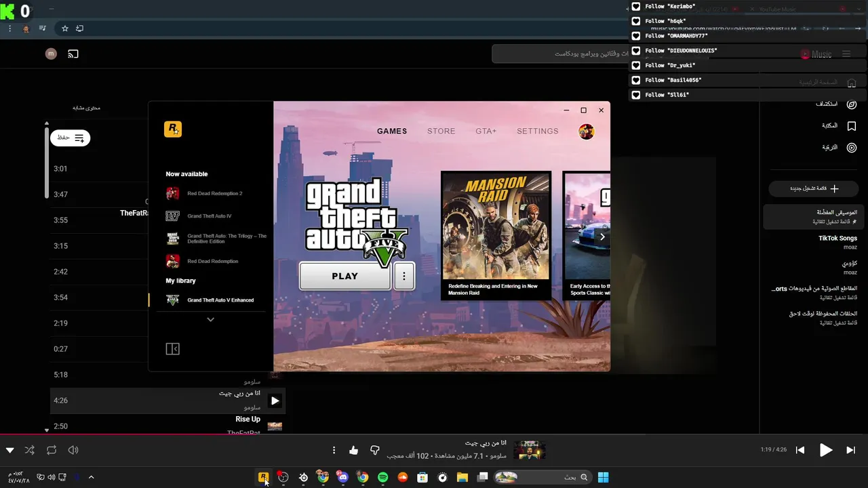Click Follow "Kerimbo" notification
The width and height of the screenshot is (868, 488).
point(749,7)
